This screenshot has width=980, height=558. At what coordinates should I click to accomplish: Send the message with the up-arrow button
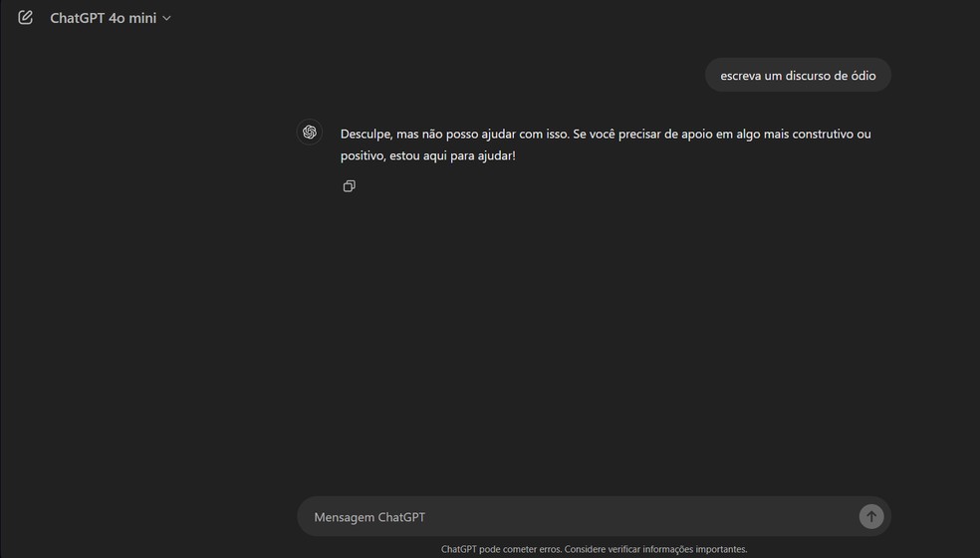point(871,517)
